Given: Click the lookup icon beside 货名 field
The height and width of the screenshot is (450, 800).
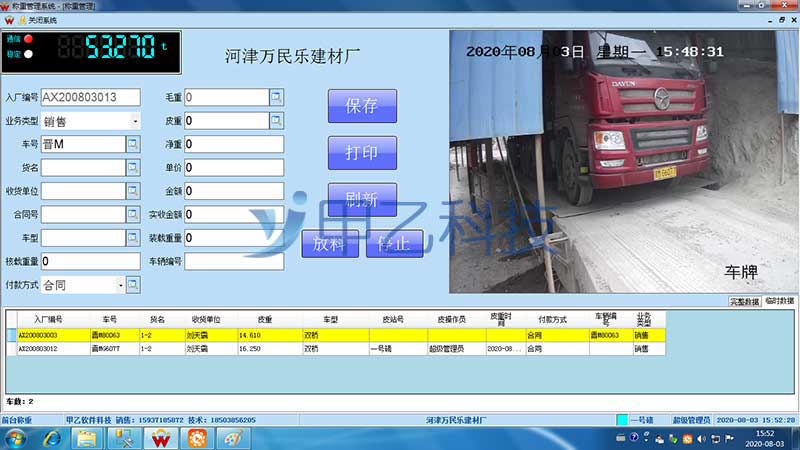Looking at the screenshot, I should (133, 168).
